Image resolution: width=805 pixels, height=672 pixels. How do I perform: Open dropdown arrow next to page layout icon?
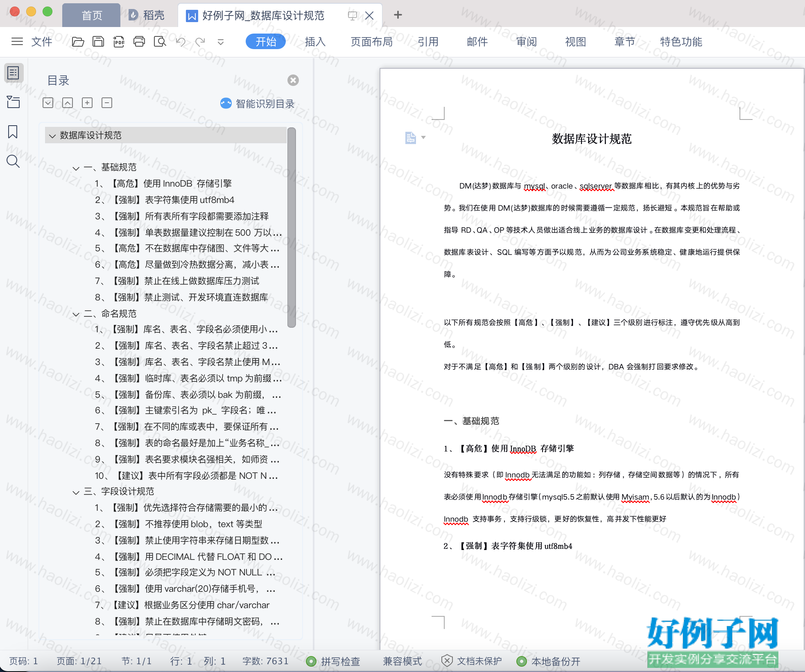423,138
